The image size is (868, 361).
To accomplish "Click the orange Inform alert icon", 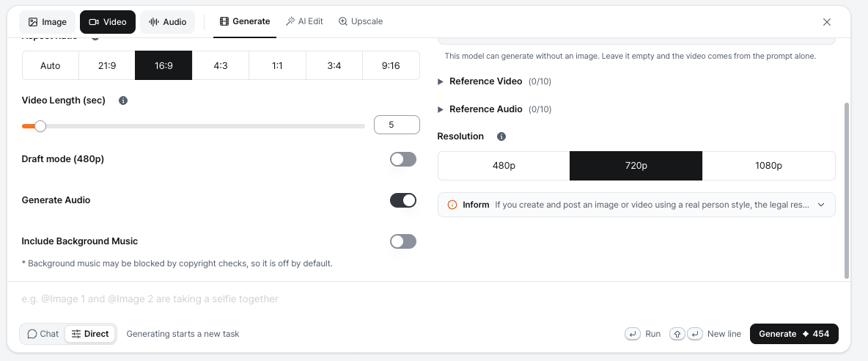I will (x=452, y=205).
